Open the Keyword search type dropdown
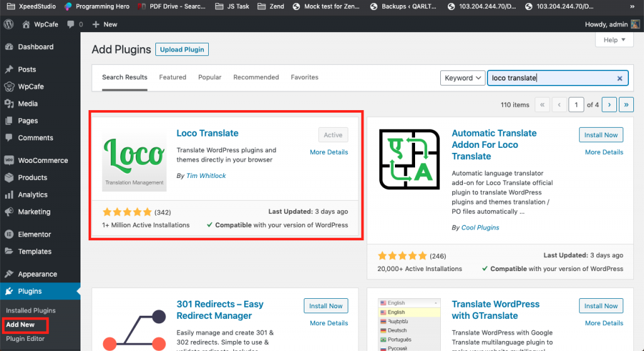 (462, 78)
